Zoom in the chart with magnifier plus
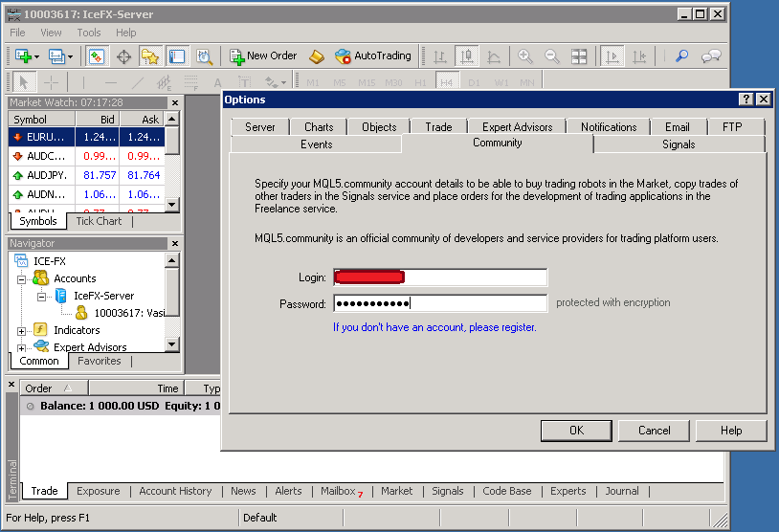This screenshot has height=532, width=779. pos(525,56)
